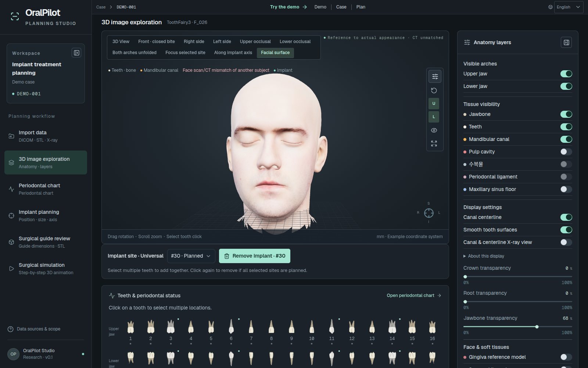This screenshot has height=368, width=588.
Task: Toggle lower arch L button in viewer
Action: click(x=434, y=117)
